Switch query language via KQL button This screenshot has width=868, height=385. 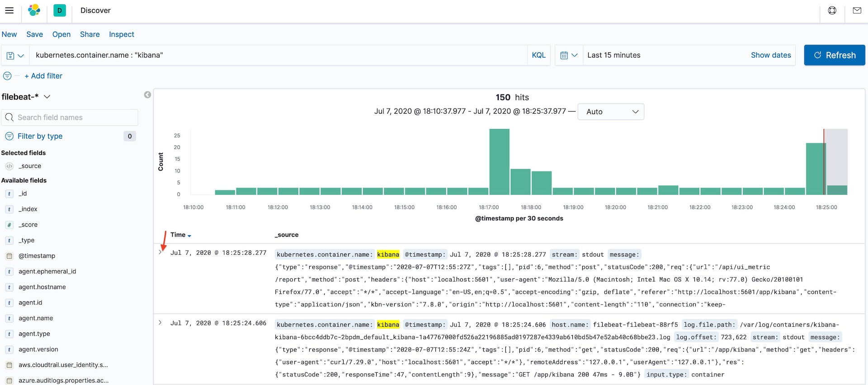coord(538,55)
